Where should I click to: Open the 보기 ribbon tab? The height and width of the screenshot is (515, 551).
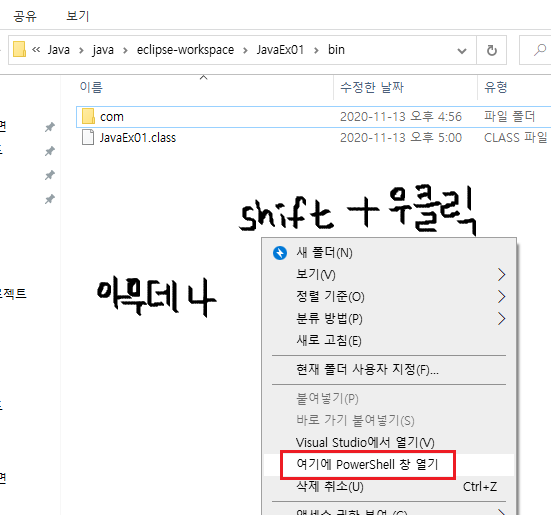pos(78,16)
